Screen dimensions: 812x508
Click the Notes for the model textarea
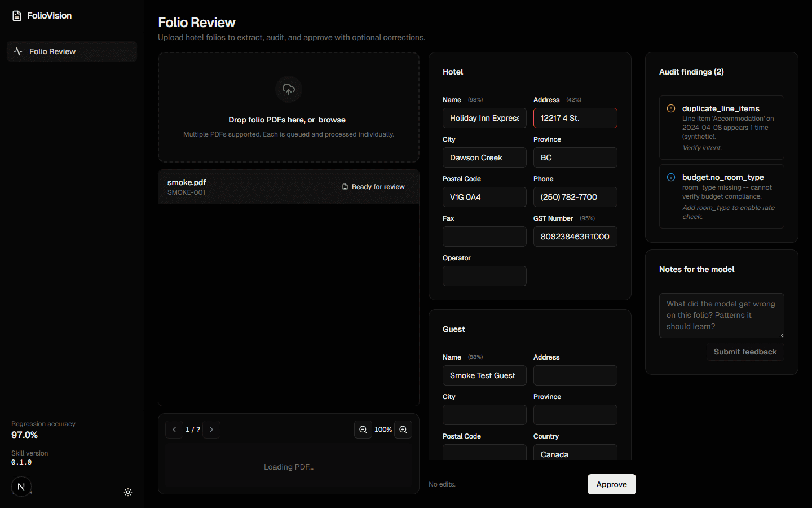(x=722, y=316)
